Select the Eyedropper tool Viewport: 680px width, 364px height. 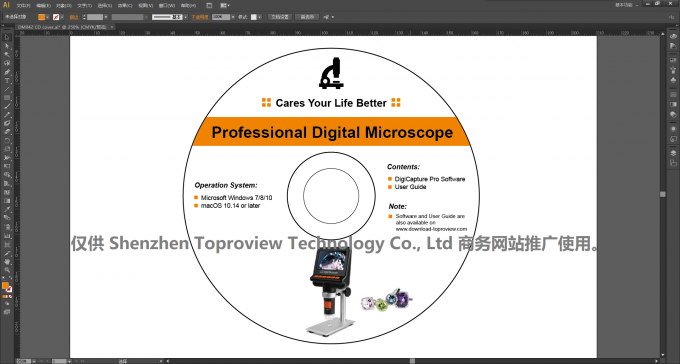[x=7, y=210]
